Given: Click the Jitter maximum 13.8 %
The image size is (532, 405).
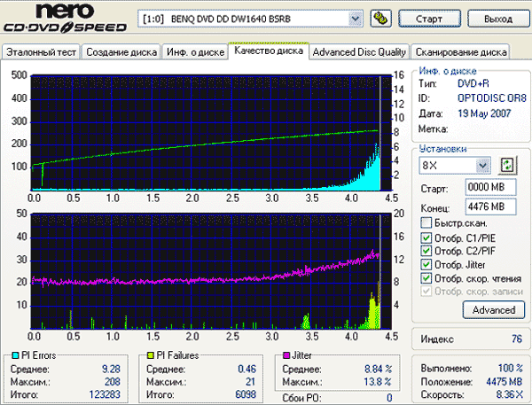Looking at the screenshot, I should (x=378, y=382).
